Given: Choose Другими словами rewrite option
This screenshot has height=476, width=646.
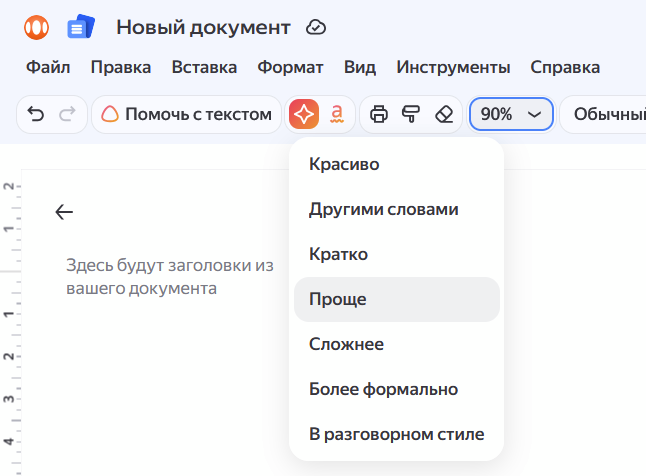Looking at the screenshot, I should pyautogui.click(x=397, y=209).
